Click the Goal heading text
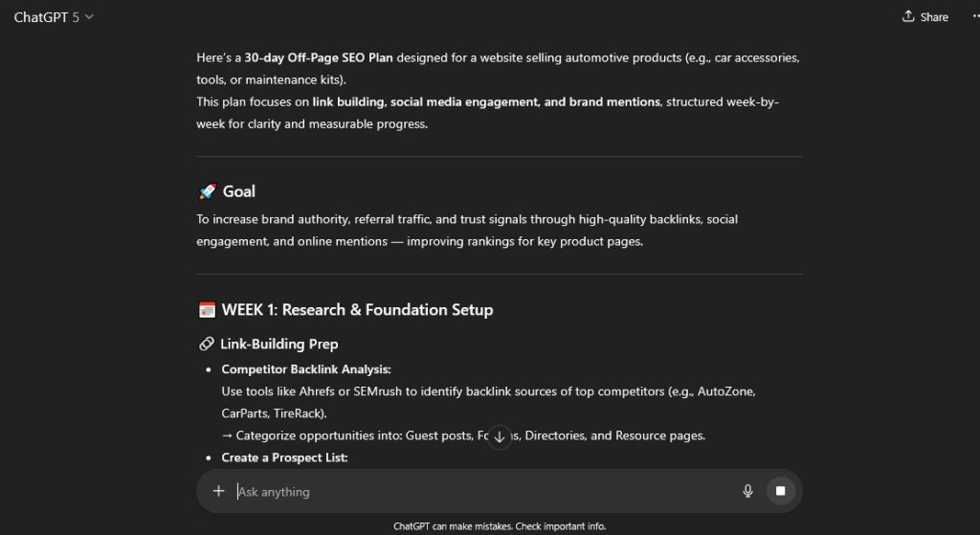 [239, 191]
